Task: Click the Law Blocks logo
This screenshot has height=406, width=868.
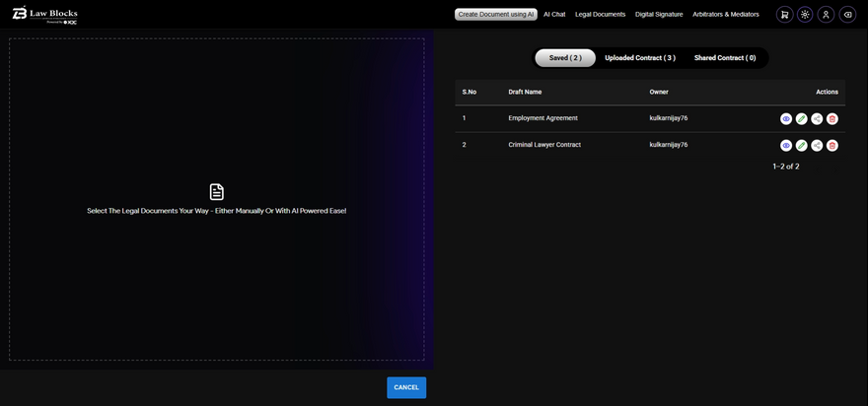Action: tap(45, 15)
